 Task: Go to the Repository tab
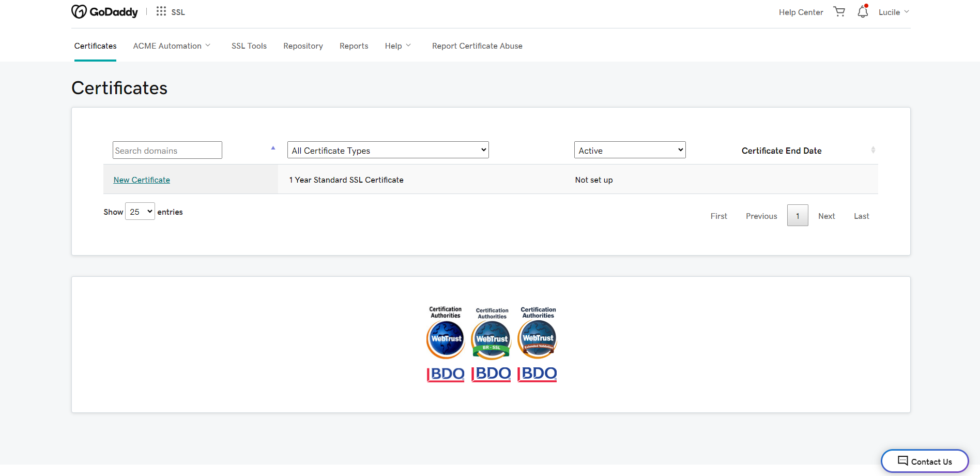click(303, 46)
